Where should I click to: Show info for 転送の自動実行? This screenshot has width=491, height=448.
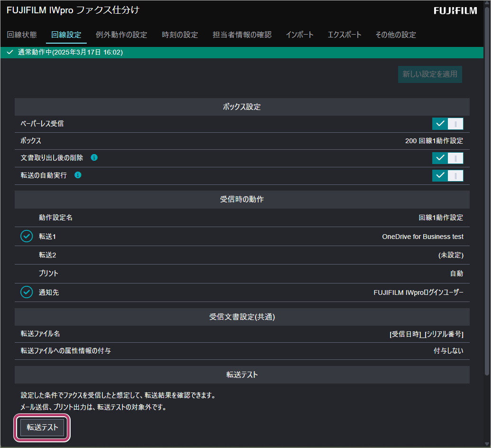[78, 175]
